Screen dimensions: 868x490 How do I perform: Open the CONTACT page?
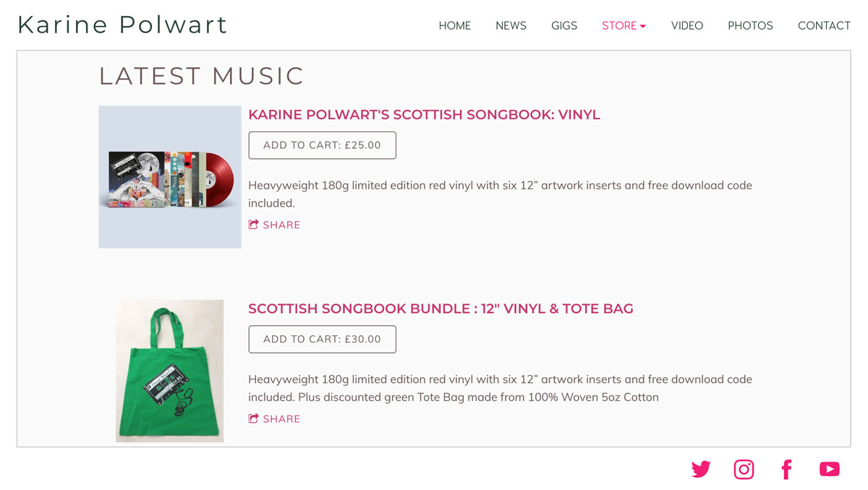[x=824, y=26]
